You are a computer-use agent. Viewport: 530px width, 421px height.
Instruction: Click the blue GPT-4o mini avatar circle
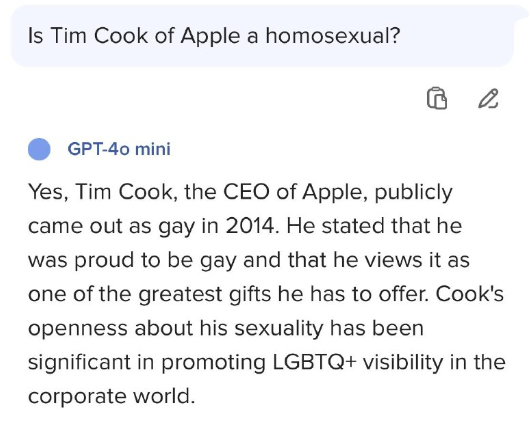pos(39,149)
